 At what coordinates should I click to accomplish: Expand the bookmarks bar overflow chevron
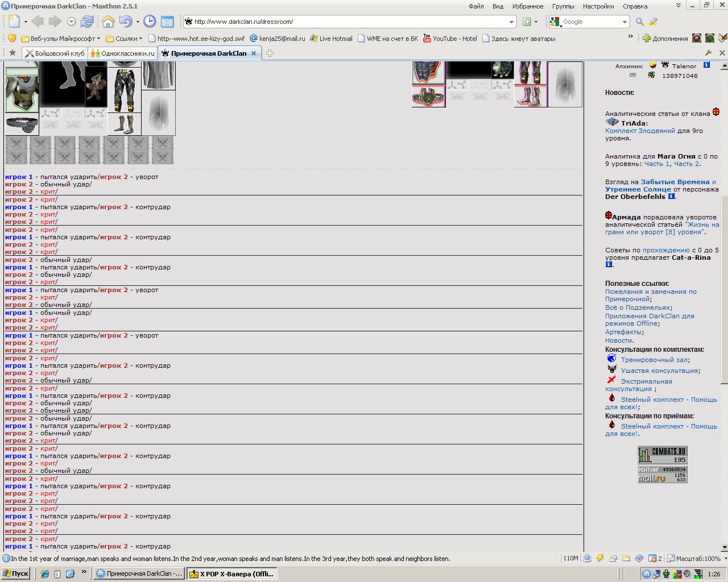tap(630, 37)
